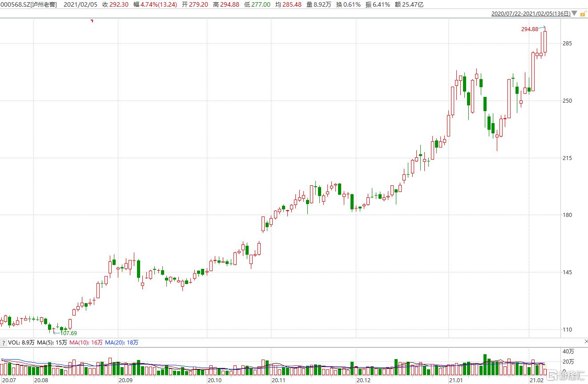
Task: Click the red MA(10): 16万 label
Action: point(86,343)
